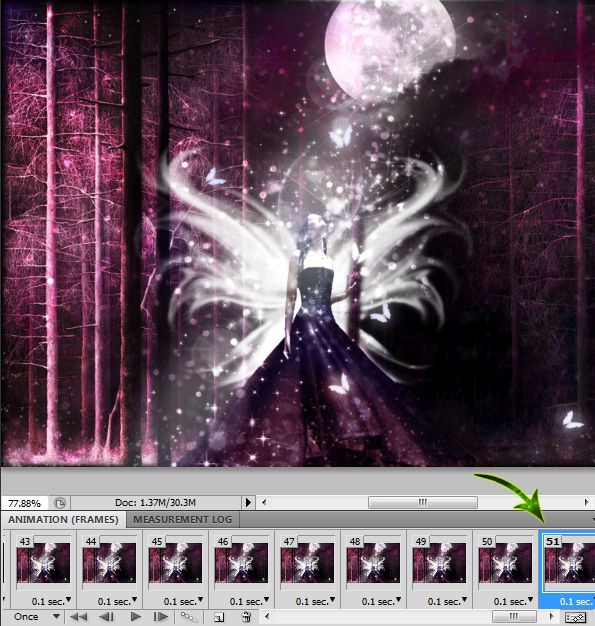Advance to next animation frame
This screenshot has width=595, height=626.
pos(161,617)
